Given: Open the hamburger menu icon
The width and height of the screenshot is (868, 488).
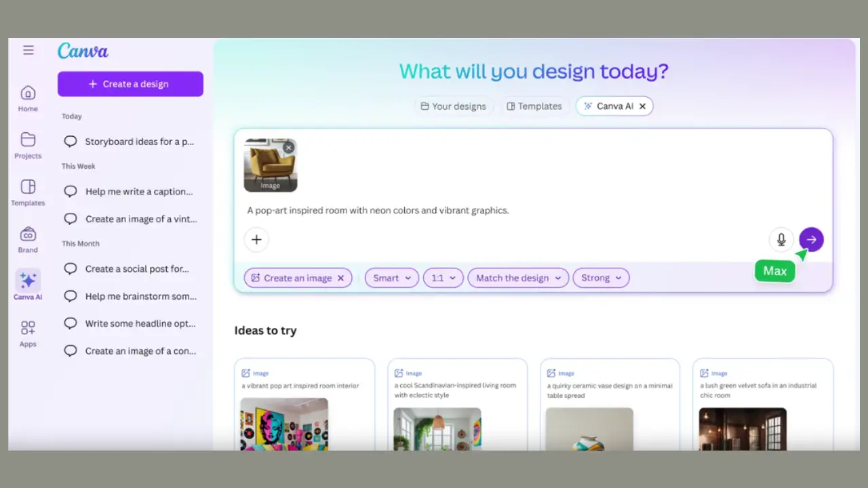Looking at the screenshot, I should (28, 50).
